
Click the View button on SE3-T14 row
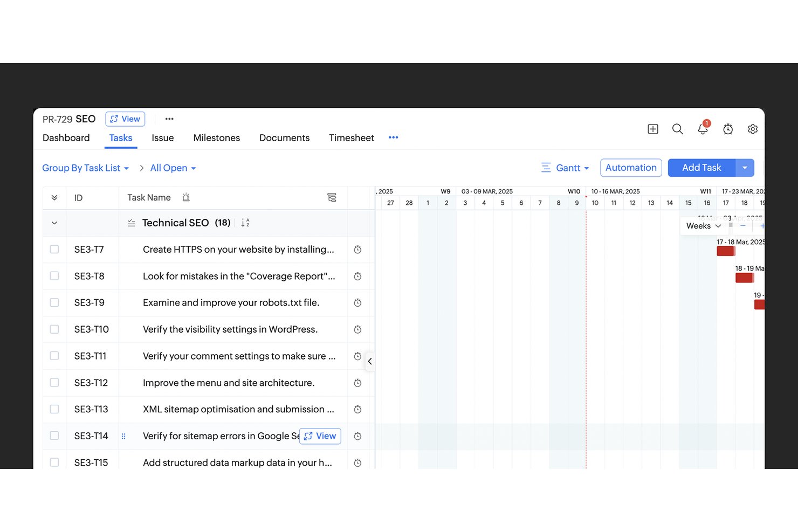coord(320,436)
